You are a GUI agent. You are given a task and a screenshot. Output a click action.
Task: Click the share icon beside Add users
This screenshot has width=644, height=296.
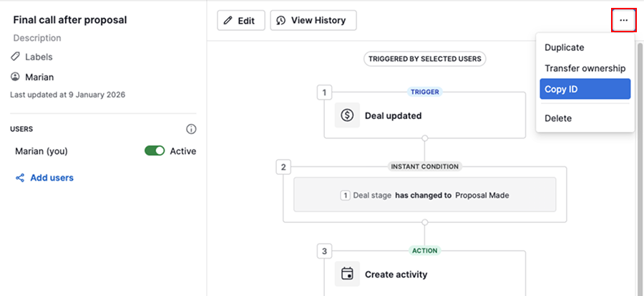[20, 178]
